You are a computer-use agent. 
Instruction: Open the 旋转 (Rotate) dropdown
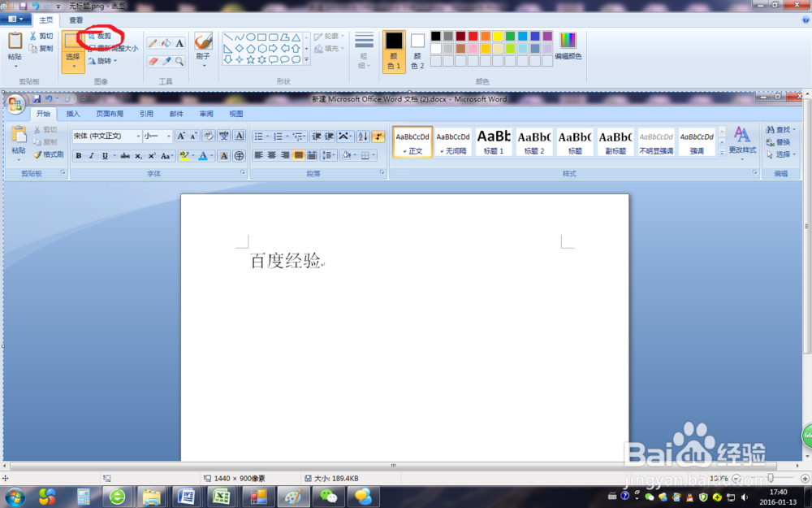[102, 61]
